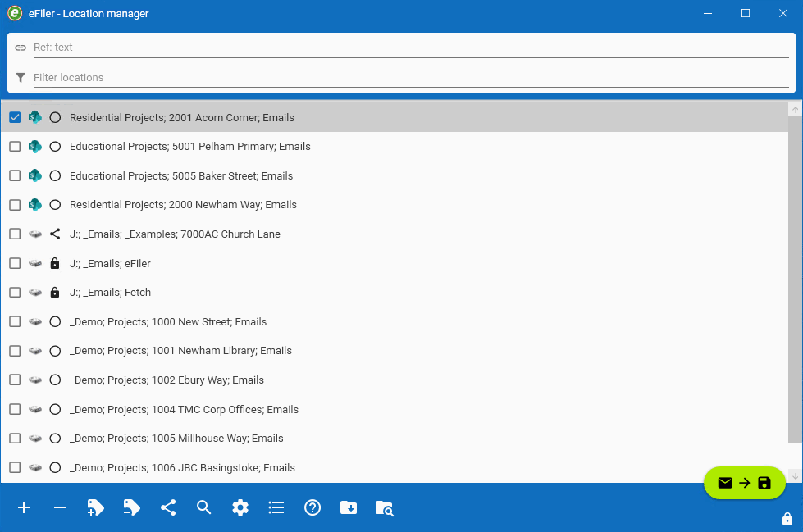
Task: Check the 2000 Newham Way checkbox
Action: [x=15, y=205]
